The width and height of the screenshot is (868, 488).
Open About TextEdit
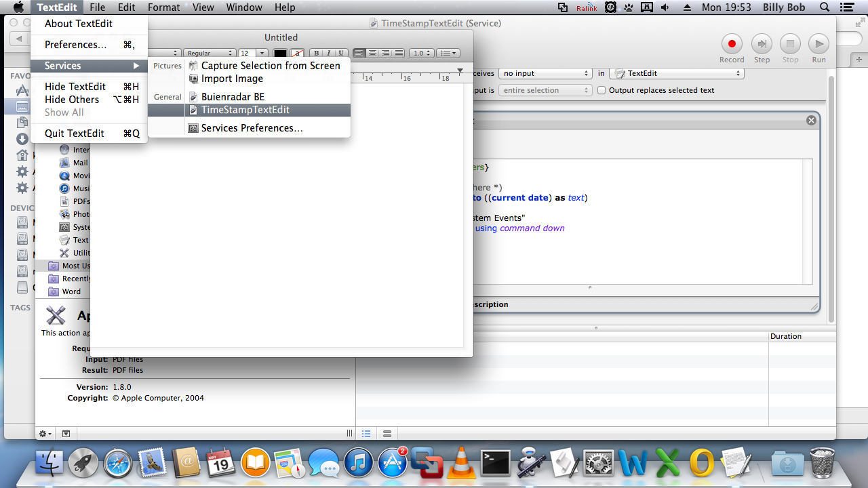tap(79, 24)
